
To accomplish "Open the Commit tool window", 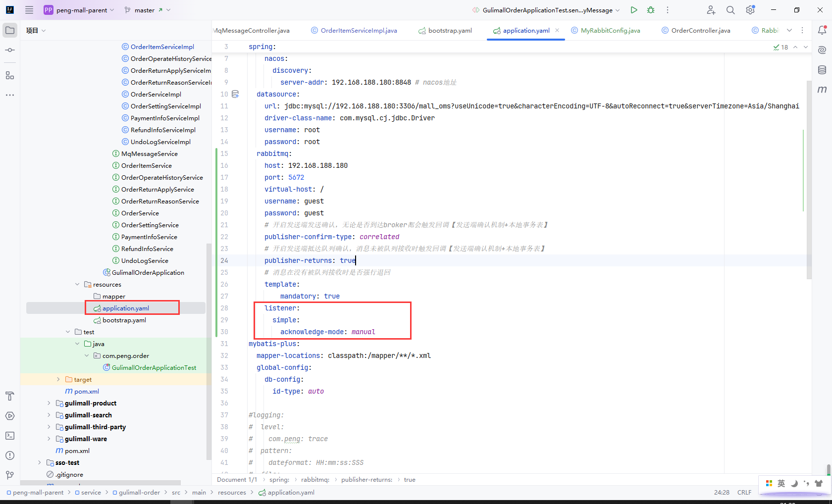I will 10,50.
